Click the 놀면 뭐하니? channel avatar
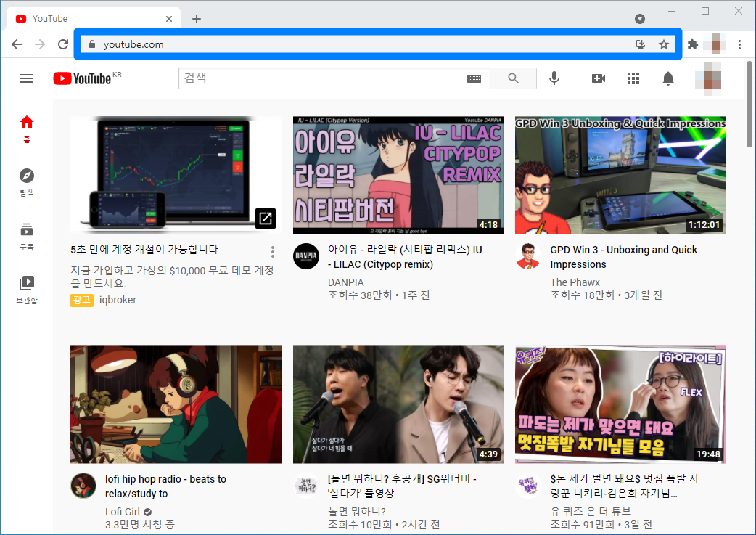The width and height of the screenshot is (756, 535). pos(306,486)
